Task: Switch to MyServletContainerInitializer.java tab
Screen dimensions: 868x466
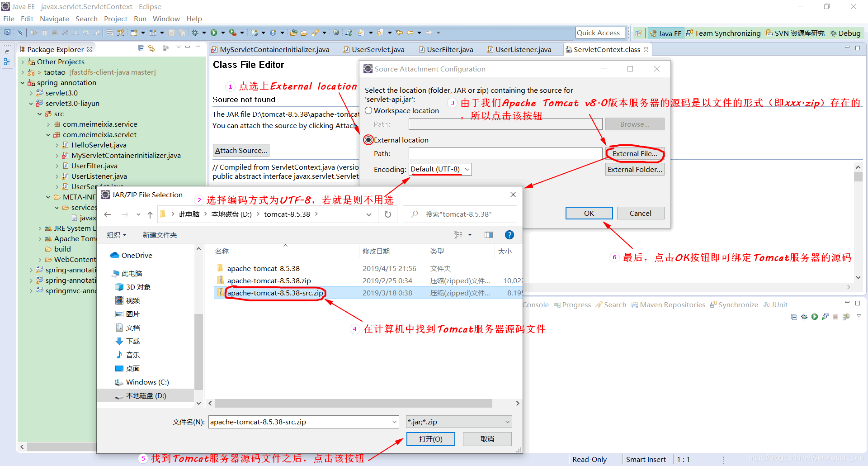Action: (x=271, y=49)
